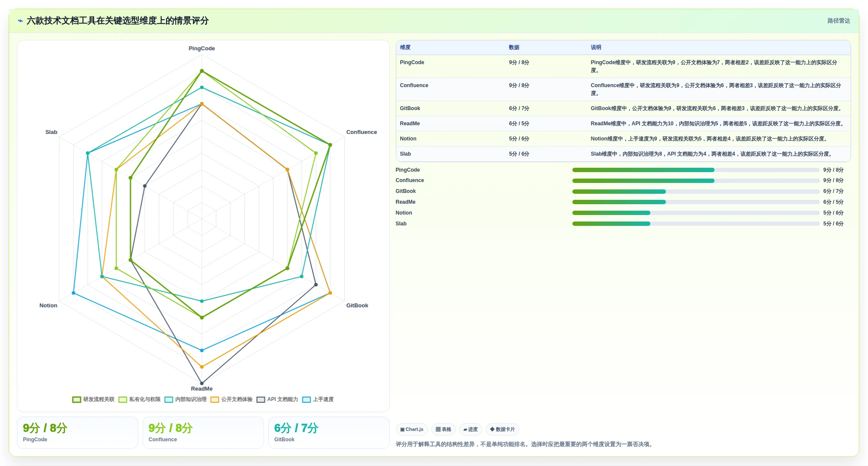Image resolution: width=868 pixels, height=466 pixels.
Task: Click the ReadMe progress bar
Action: (x=696, y=202)
